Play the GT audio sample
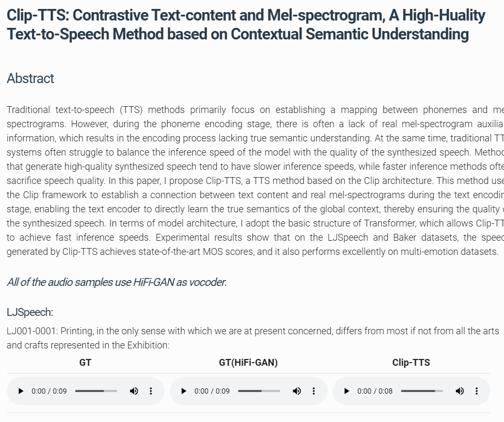 coord(21,391)
